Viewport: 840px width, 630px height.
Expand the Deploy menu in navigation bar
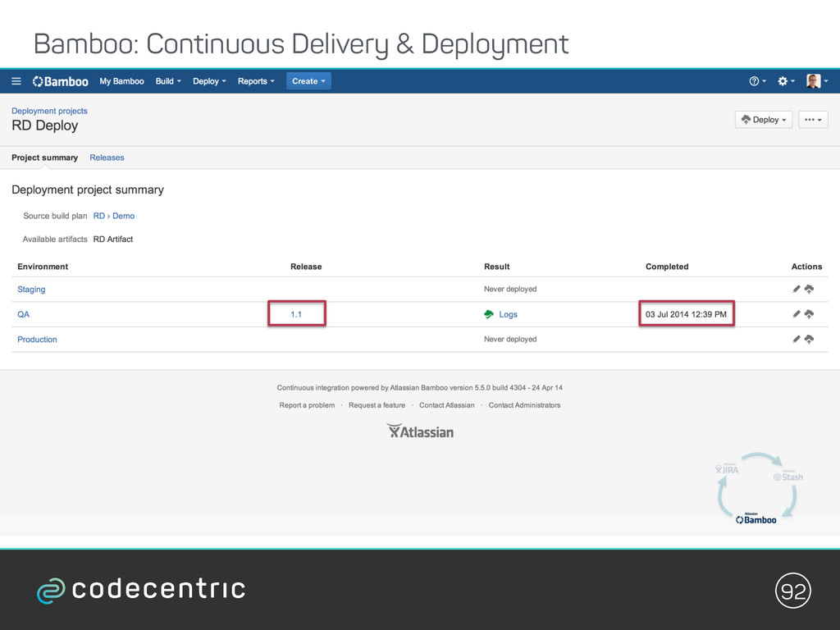point(209,81)
